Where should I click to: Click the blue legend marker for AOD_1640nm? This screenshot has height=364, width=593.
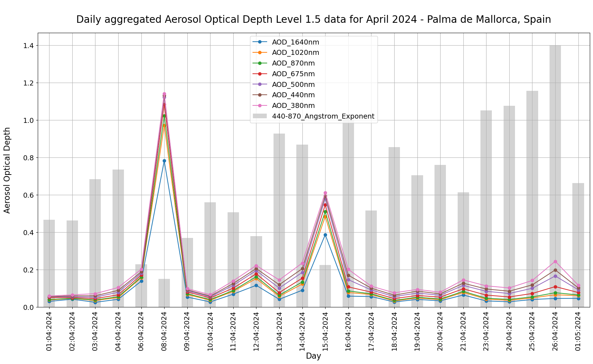(260, 42)
